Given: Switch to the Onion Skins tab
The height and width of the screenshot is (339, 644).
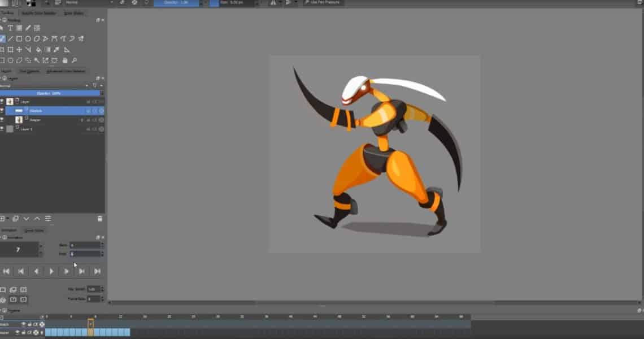Looking at the screenshot, I should tap(34, 230).
